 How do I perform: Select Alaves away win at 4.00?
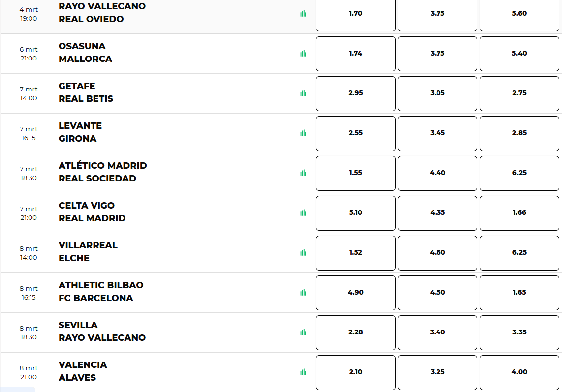tap(519, 372)
